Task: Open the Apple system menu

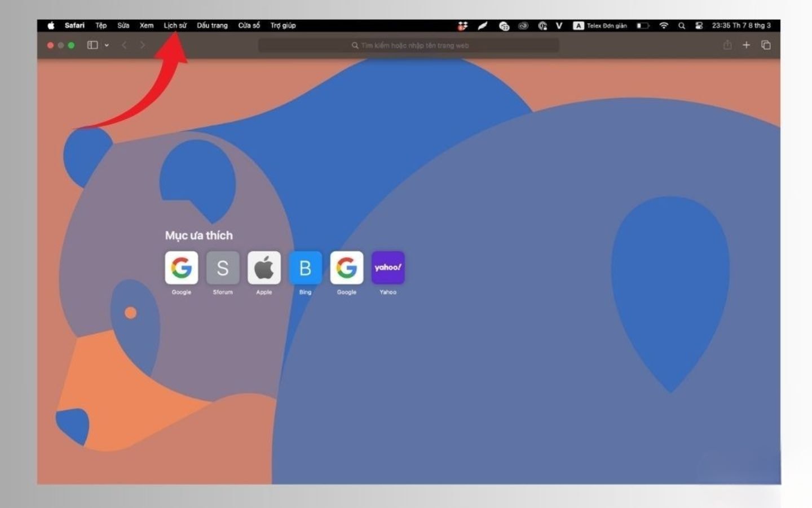Action: click(51, 25)
